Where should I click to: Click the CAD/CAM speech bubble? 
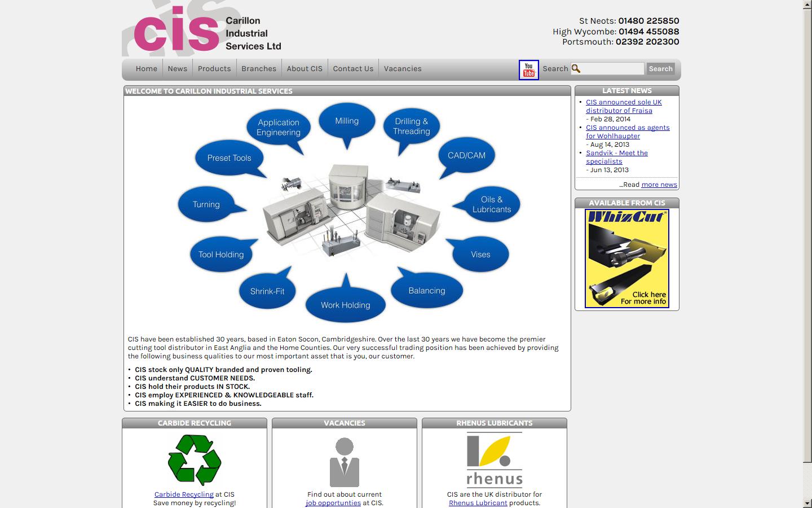pos(466,155)
